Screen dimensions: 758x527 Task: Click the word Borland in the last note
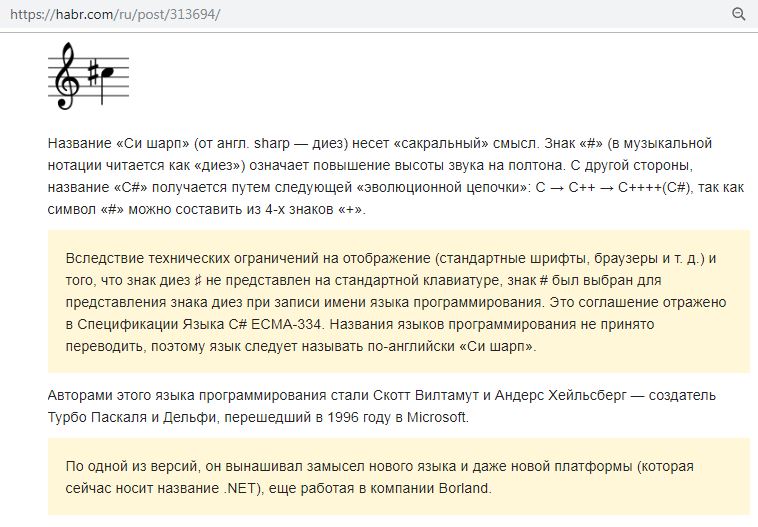(x=465, y=488)
